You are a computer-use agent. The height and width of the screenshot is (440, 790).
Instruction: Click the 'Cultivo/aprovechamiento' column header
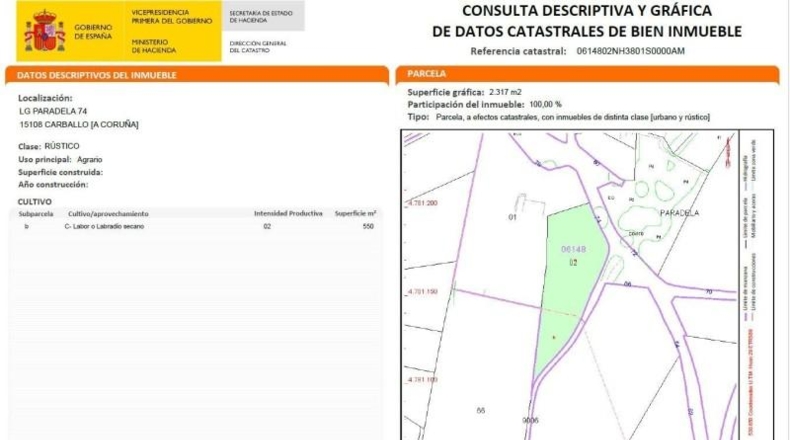[x=108, y=214]
